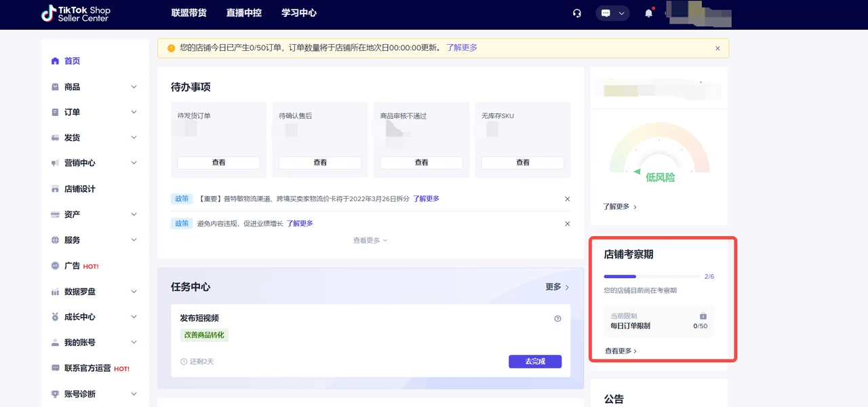Open 学习中心 from the top navigation
This screenshot has height=407, width=868.
coord(298,12)
